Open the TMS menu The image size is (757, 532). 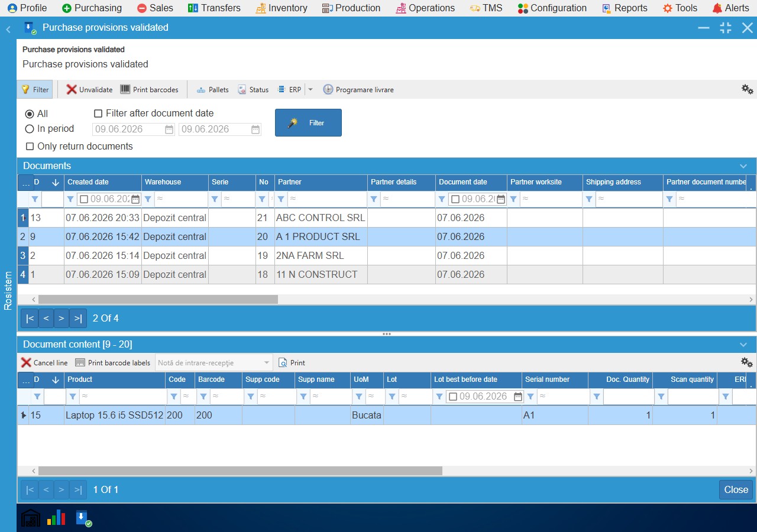tap(486, 8)
